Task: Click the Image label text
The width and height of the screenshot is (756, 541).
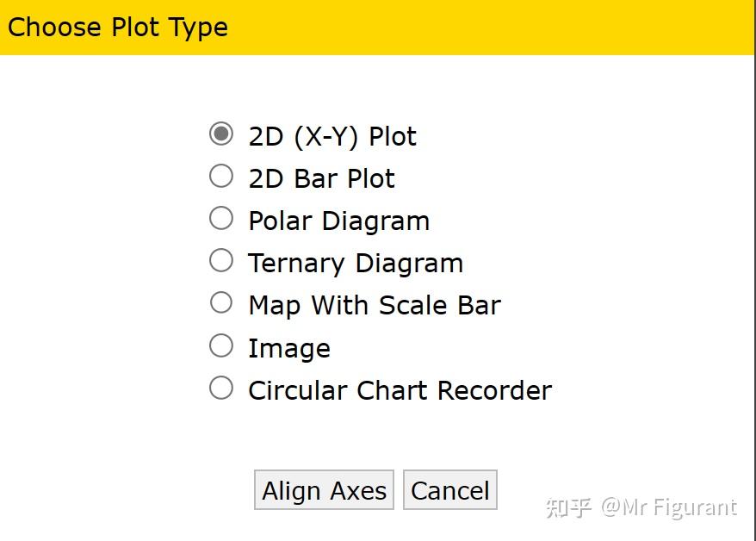Action: tap(288, 346)
